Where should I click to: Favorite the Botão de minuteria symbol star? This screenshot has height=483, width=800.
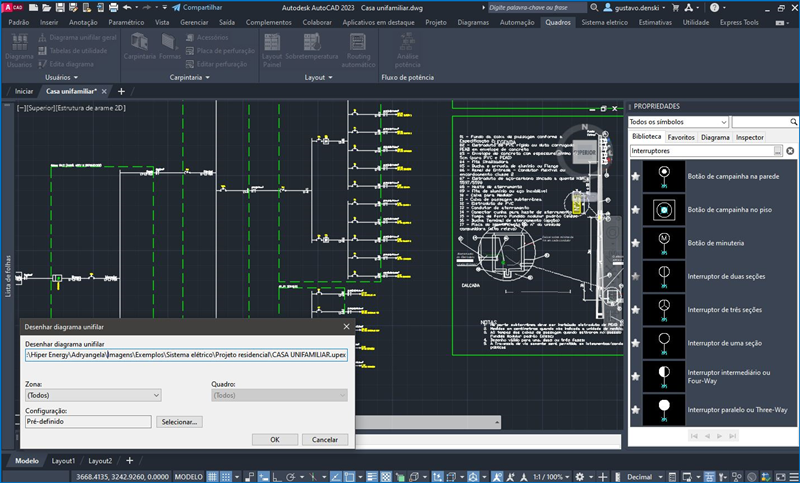click(635, 242)
